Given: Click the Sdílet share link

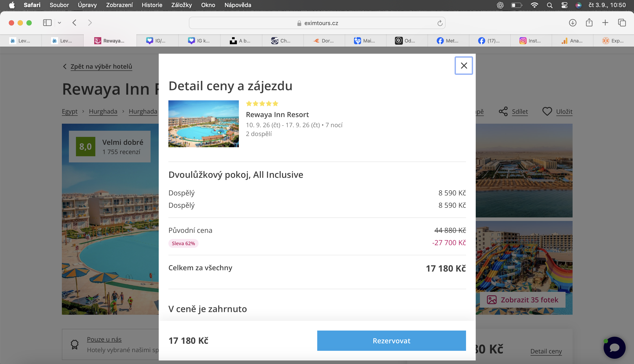Looking at the screenshot, I should click(x=520, y=112).
